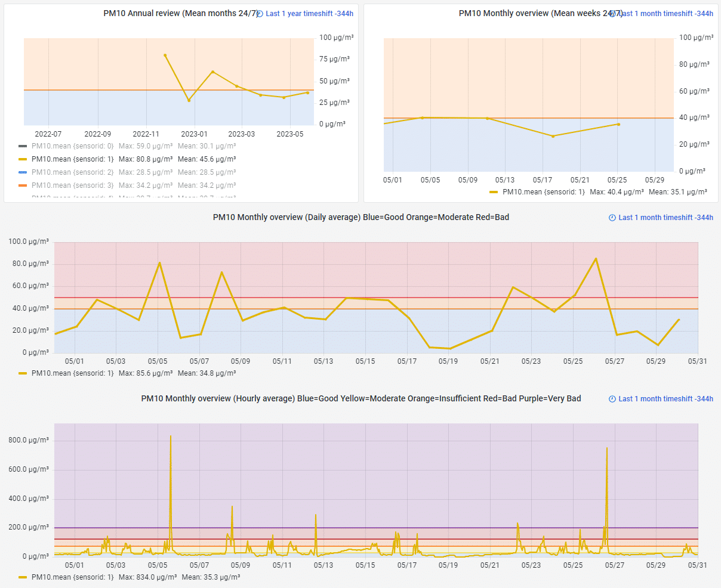
Task: Click 'Max: 834.0 µg/m³' in Hourly legend
Action: [x=147, y=577]
